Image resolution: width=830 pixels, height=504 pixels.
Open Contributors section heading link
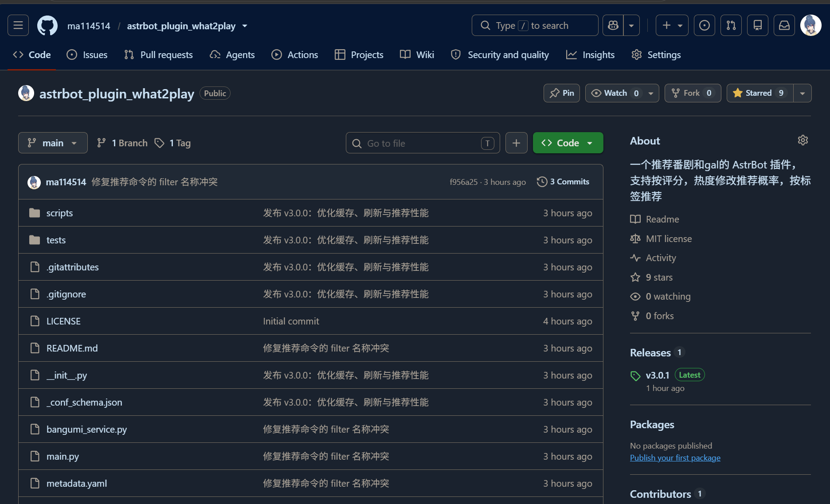[661, 494]
